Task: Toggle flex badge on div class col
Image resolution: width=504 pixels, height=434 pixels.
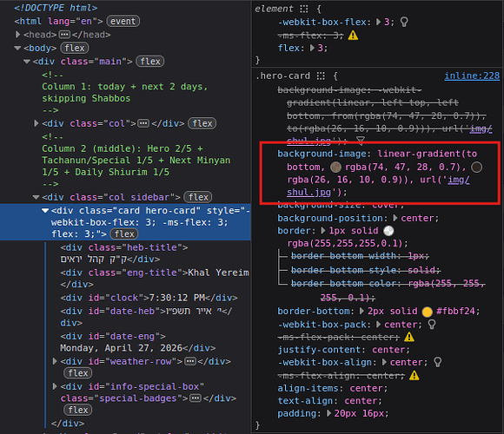Action: [x=202, y=123]
